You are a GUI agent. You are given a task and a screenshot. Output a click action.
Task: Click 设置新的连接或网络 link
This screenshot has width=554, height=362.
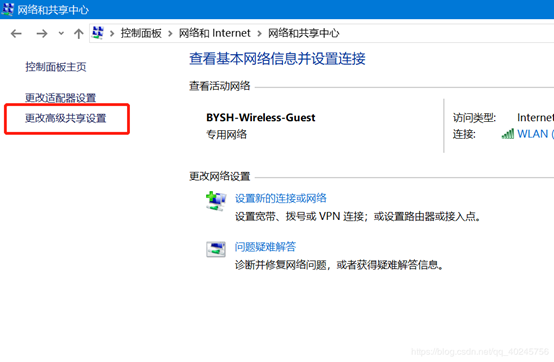tap(281, 198)
